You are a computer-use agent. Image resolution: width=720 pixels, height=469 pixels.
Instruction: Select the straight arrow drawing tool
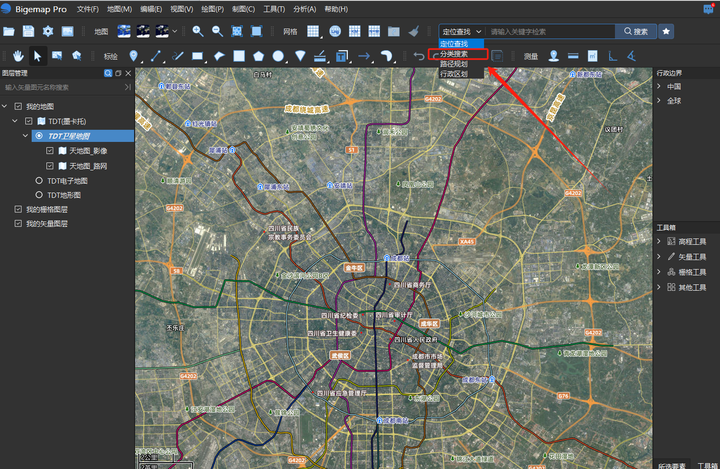364,56
